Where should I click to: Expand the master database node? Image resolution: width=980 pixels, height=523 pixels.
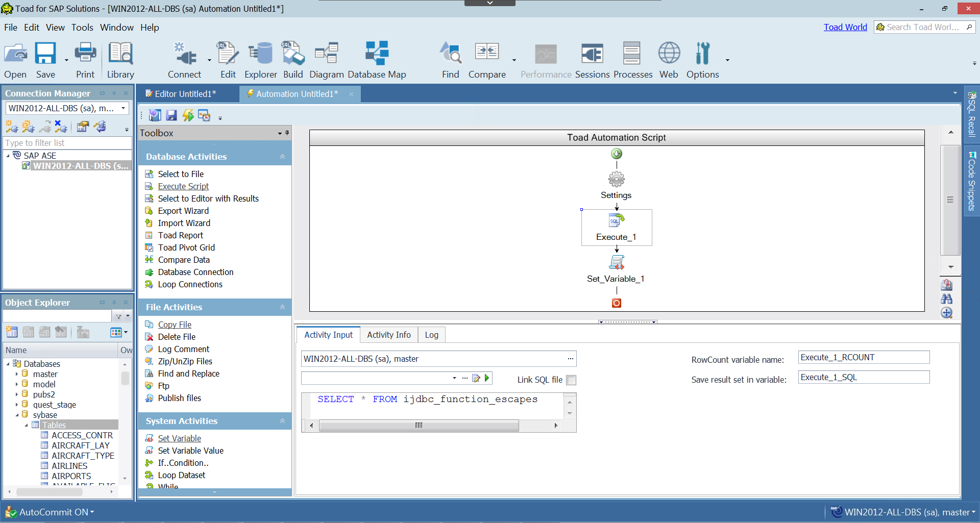(x=17, y=374)
